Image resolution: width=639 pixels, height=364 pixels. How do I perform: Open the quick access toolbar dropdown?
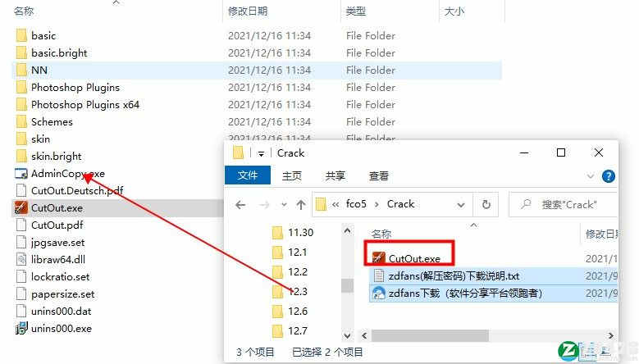tap(261, 153)
